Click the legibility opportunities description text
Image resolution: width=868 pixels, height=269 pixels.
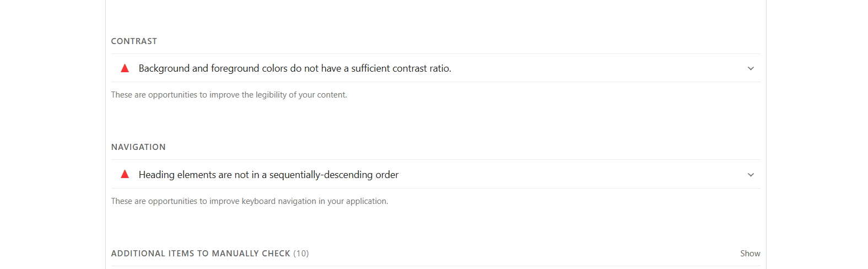pyautogui.click(x=229, y=95)
